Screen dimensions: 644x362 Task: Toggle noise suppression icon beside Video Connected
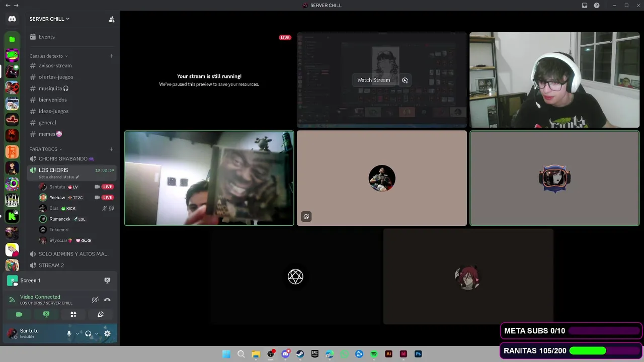[x=95, y=300]
